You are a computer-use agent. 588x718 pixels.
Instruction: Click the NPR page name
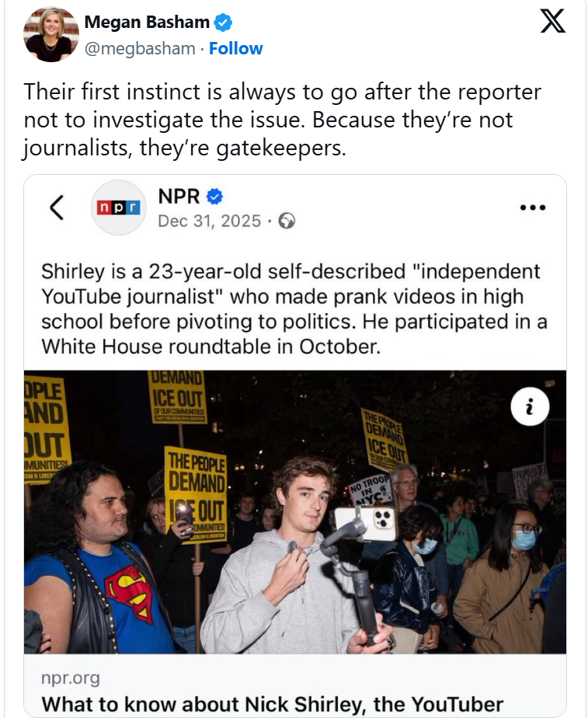(x=179, y=197)
